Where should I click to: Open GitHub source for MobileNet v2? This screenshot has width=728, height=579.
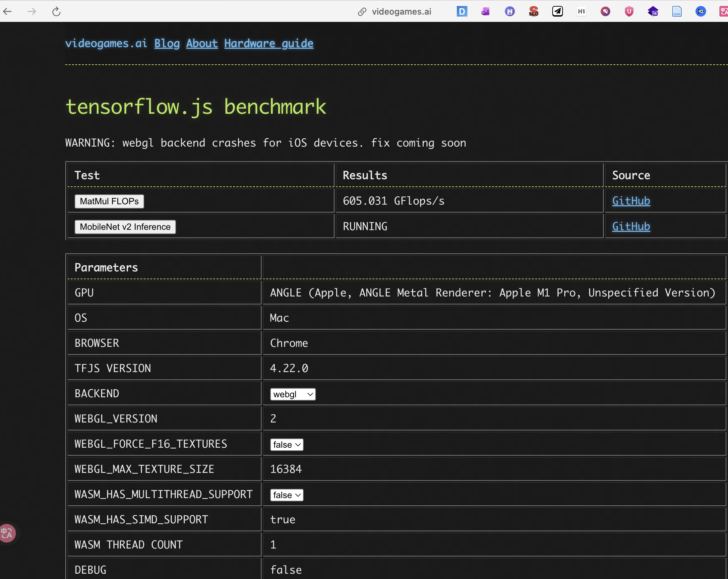[631, 226]
